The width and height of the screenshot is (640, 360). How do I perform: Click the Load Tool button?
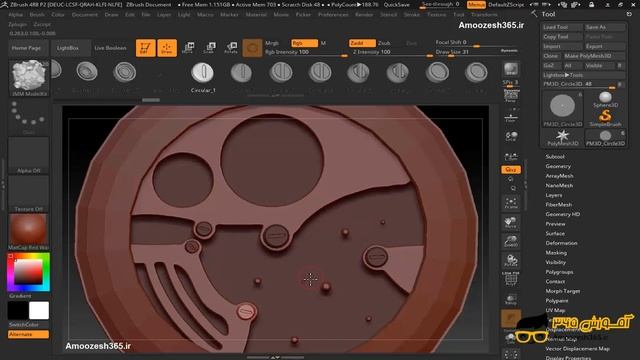pyautogui.click(x=562, y=27)
